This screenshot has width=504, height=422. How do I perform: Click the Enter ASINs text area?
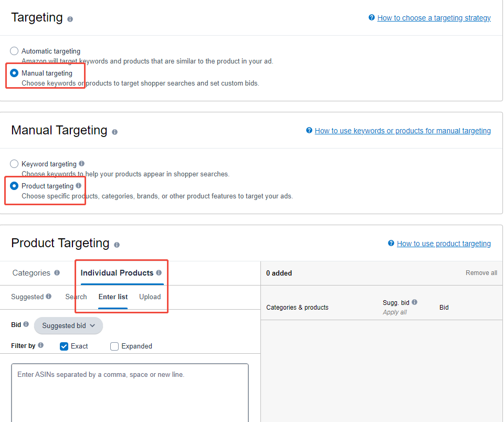(130, 393)
